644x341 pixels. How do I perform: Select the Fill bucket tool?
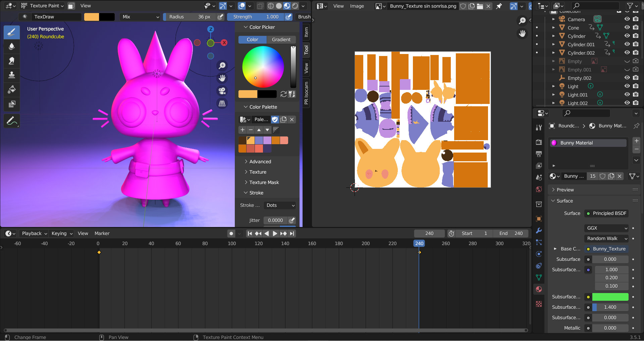tap(12, 89)
